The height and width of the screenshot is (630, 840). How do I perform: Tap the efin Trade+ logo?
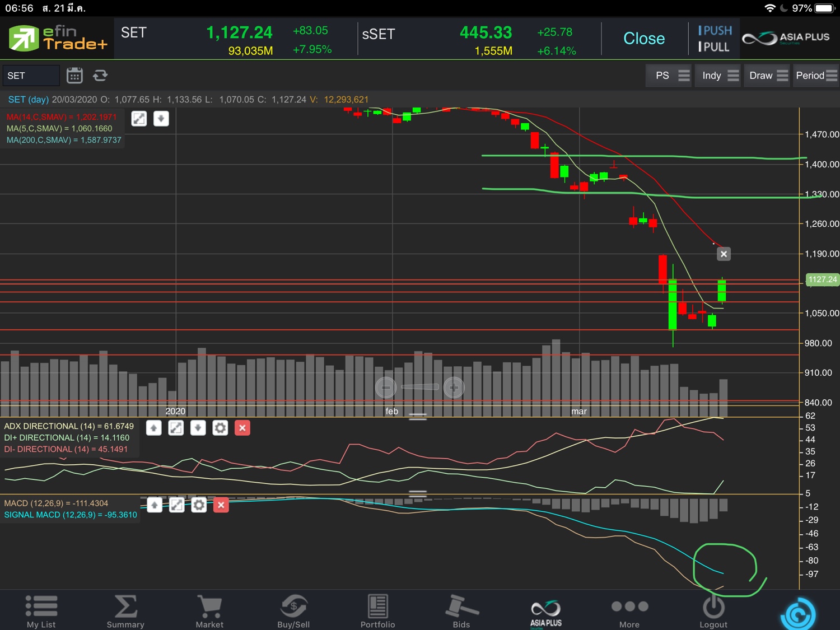58,38
